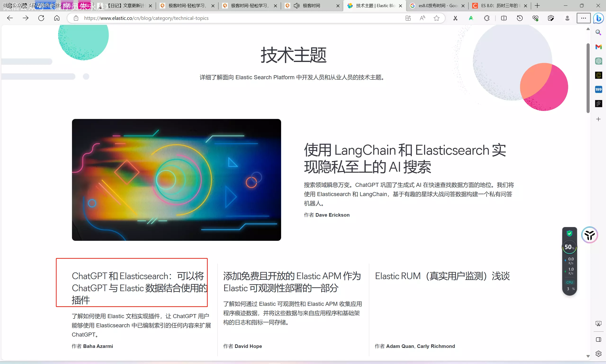Open the sidebar search magnifier icon
The width and height of the screenshot is (606, 364).
pyautogui.click(x=598, y=32)
